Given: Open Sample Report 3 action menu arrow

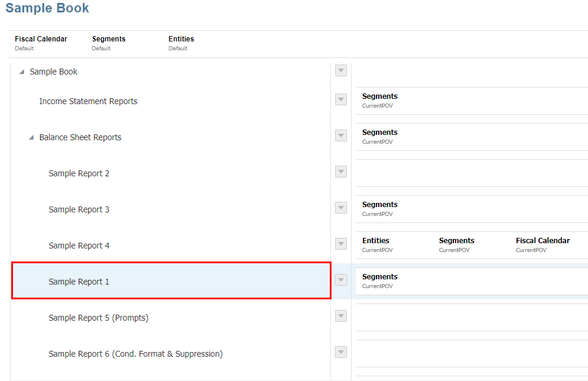Looking at the screenshot, I should pyautogui.click(x=341, y=208).
